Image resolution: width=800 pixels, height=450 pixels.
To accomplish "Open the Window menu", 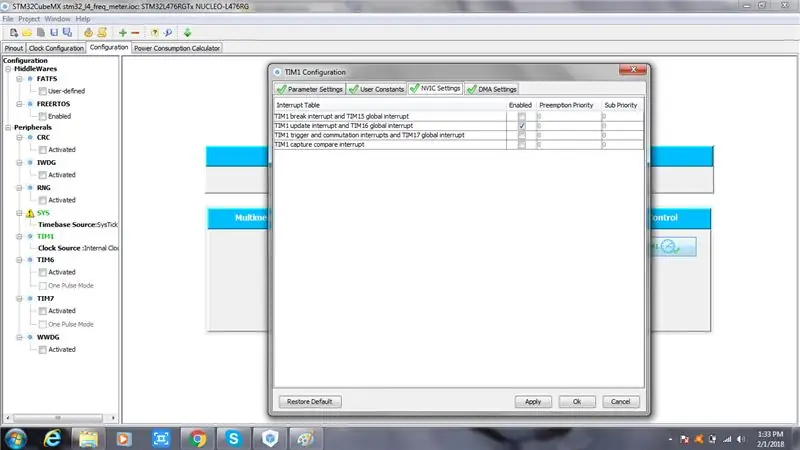I will click(57, 19).
